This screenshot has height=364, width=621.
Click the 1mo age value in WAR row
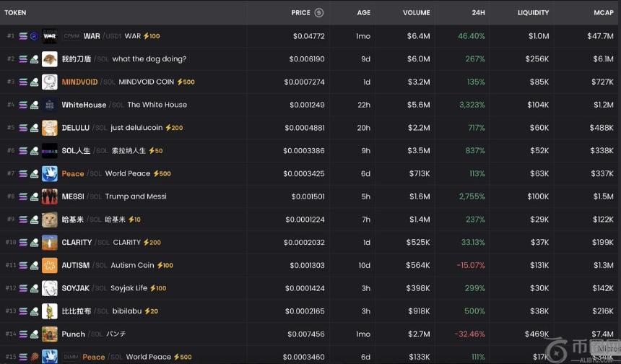[363, 36]
